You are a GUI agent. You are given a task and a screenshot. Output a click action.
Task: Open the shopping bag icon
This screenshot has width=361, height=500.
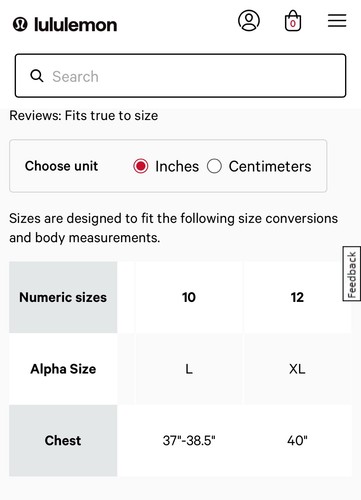click(293, 21)
